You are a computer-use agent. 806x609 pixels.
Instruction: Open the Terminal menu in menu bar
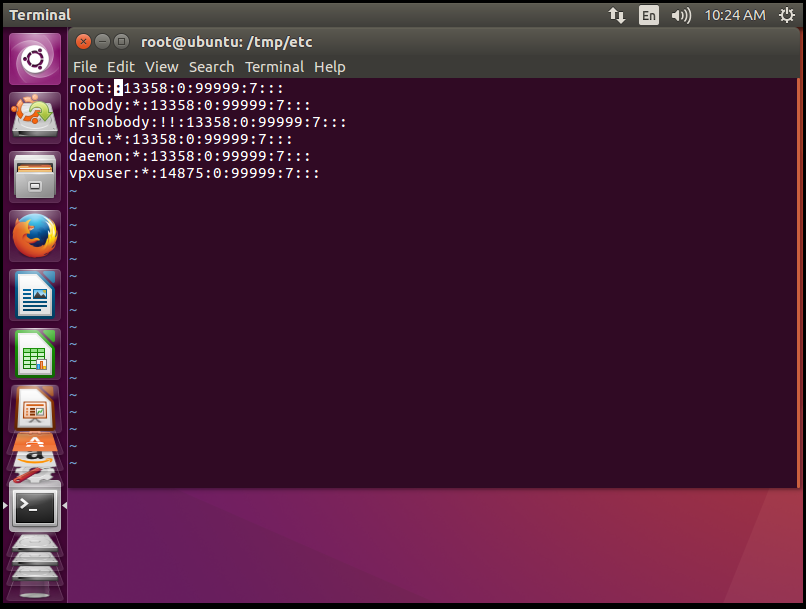click(274, 67)
